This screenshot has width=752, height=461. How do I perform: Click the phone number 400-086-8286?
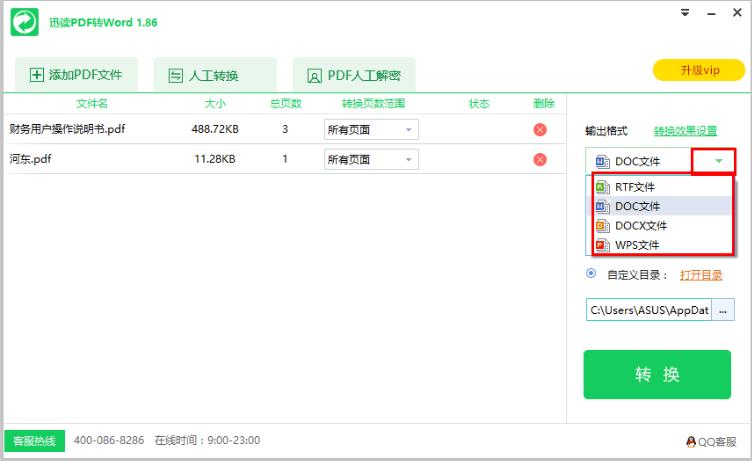pyautogui.click(x=109, y=440)
